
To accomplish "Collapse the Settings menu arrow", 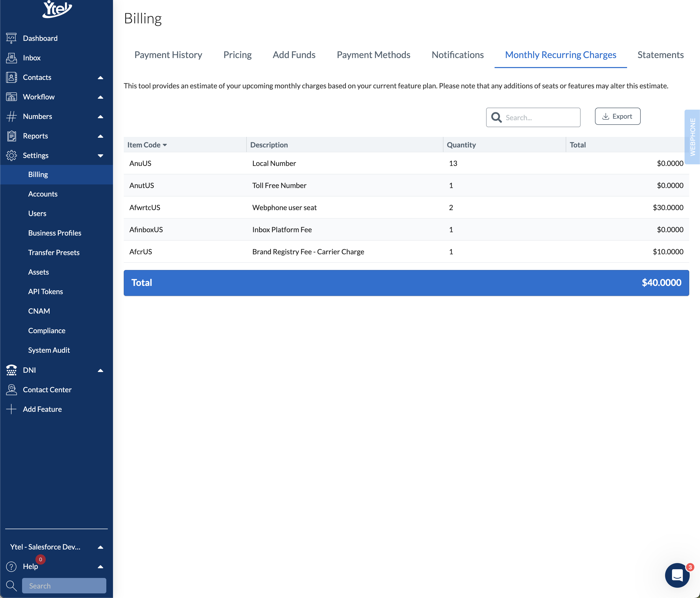I will tap(100, 155).
